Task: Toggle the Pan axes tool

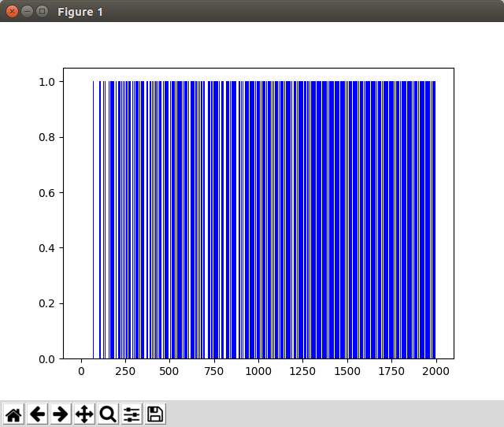Action: pyautogui.click(x=84, y=414)
